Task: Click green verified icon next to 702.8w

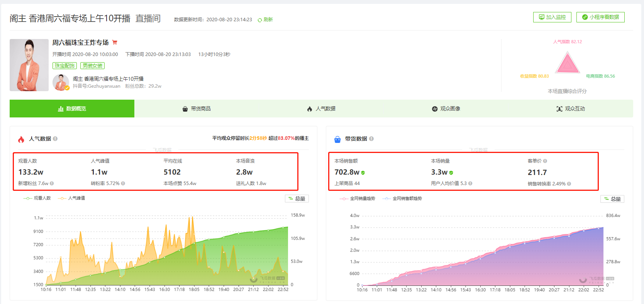Action: pyautogui.click(x=363, y=173)
